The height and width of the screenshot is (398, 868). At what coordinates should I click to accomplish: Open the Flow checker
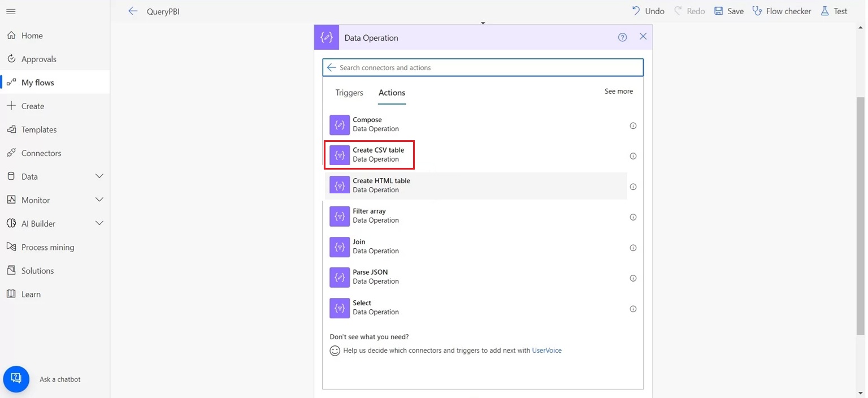tap(782, 11)
